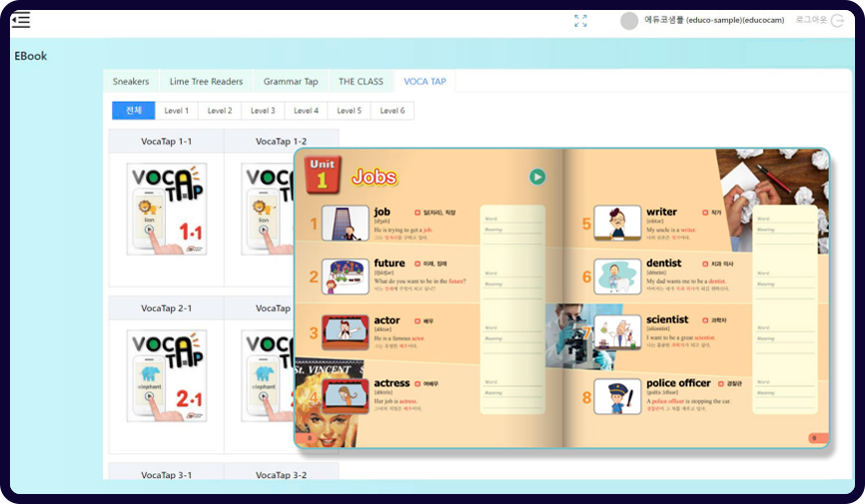Screen dimensions: 865x504
Task: Open the Lime Tree Readers tab
Action: coord(206,82)
